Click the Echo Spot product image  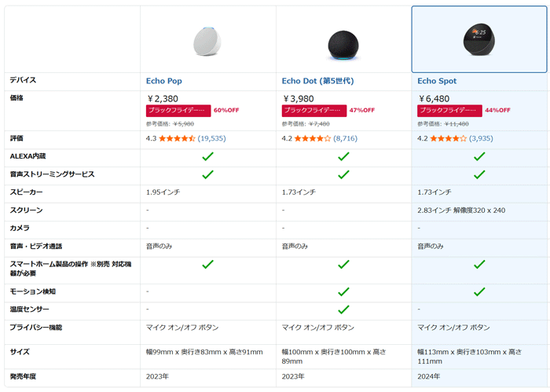click(479, 39)
